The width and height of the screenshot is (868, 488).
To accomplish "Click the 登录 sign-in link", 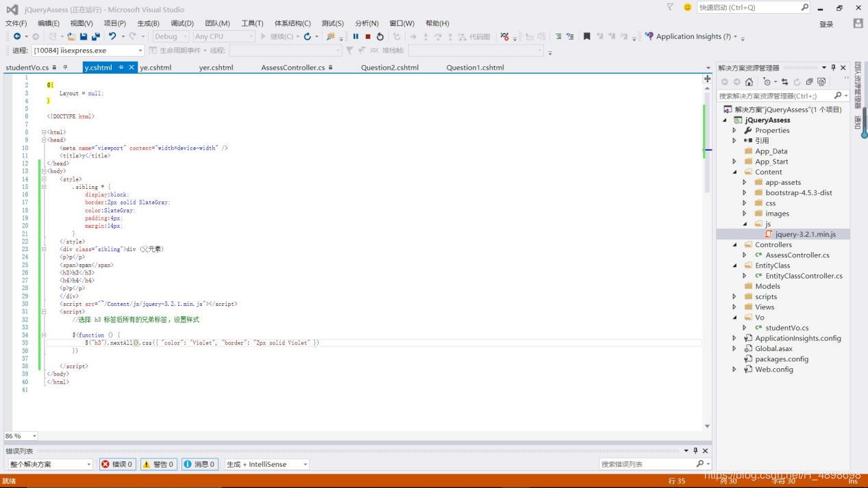I will click(x=826, y=24).
